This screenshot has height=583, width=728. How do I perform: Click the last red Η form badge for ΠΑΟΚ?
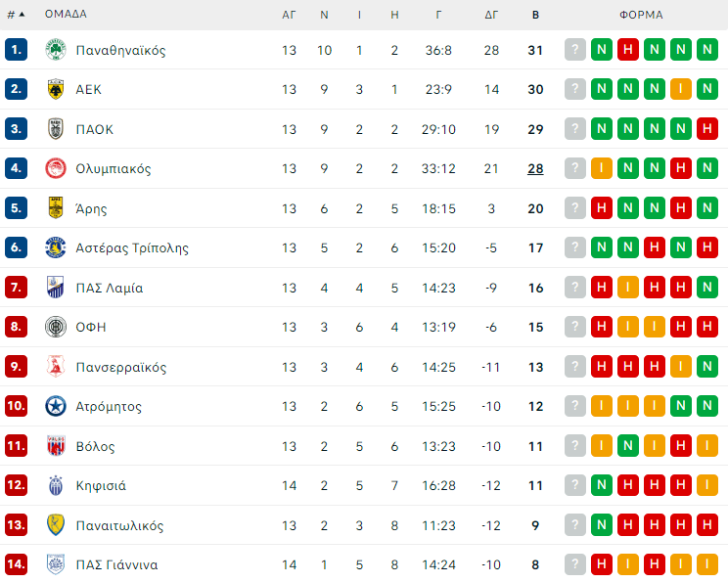[707, 129]
